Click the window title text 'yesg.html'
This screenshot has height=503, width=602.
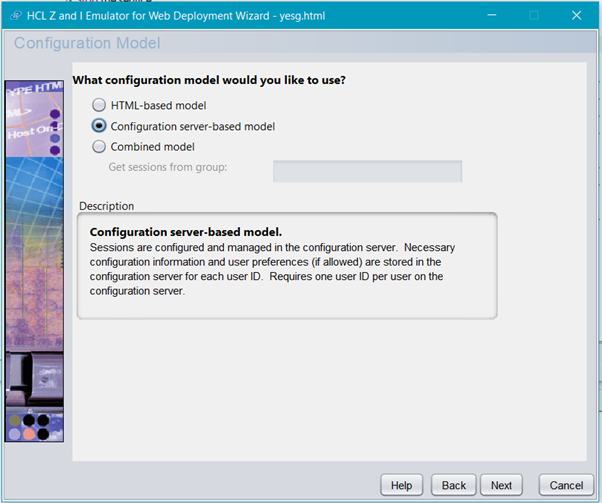(x=302, y=16)
